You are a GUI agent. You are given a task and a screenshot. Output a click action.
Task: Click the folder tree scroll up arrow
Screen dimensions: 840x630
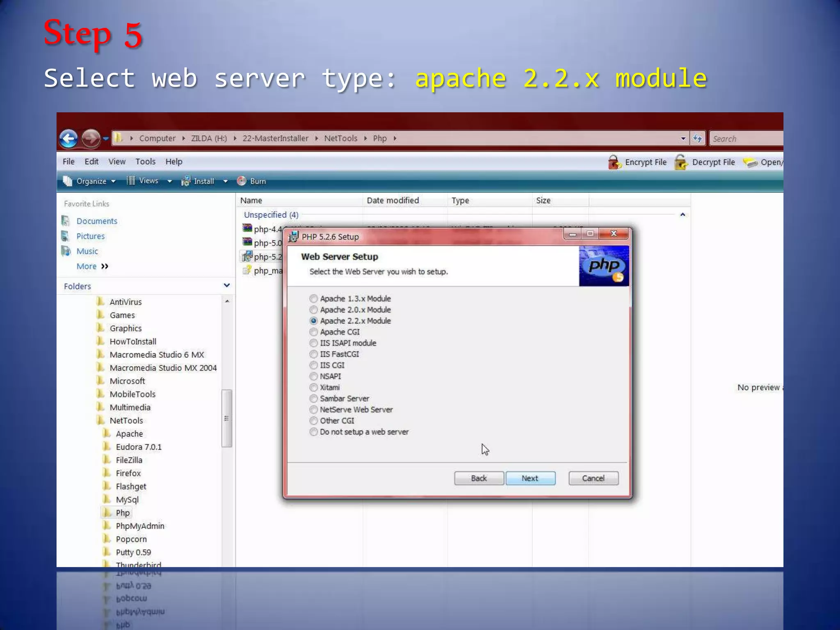(x=227, y=301)
